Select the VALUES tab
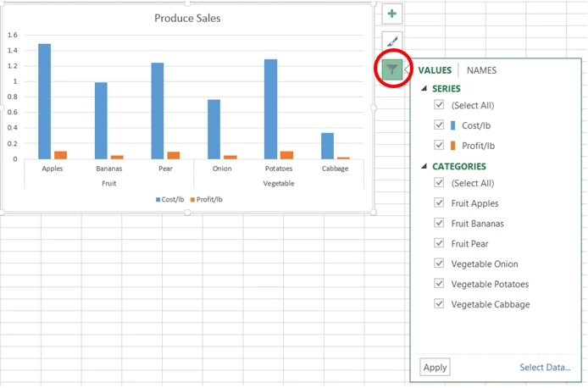Image resolution: width=588 pixels, height=388 pixels. (x=435, y=70)
